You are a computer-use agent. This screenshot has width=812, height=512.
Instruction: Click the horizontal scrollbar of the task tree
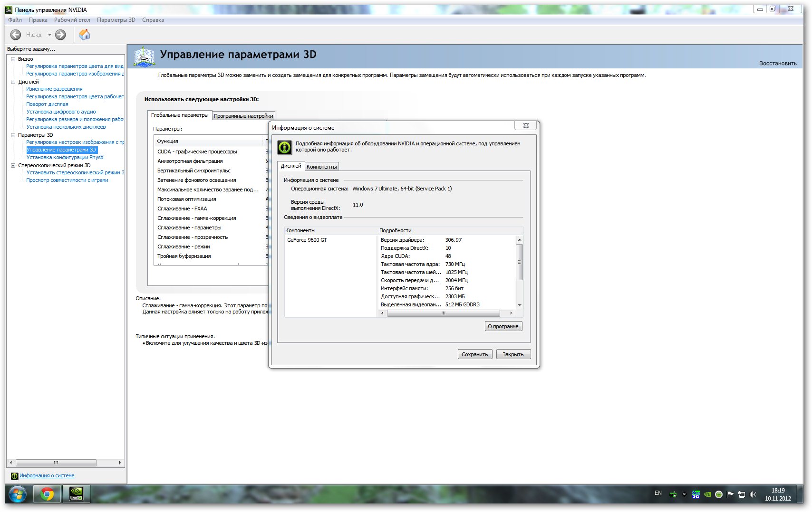click(x=56, y=463)
